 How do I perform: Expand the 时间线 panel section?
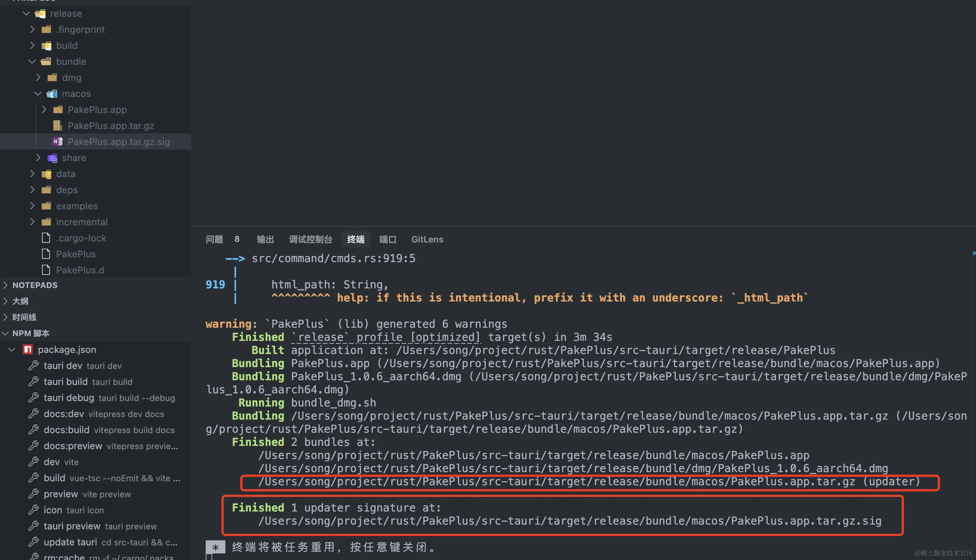click(24, 317)
